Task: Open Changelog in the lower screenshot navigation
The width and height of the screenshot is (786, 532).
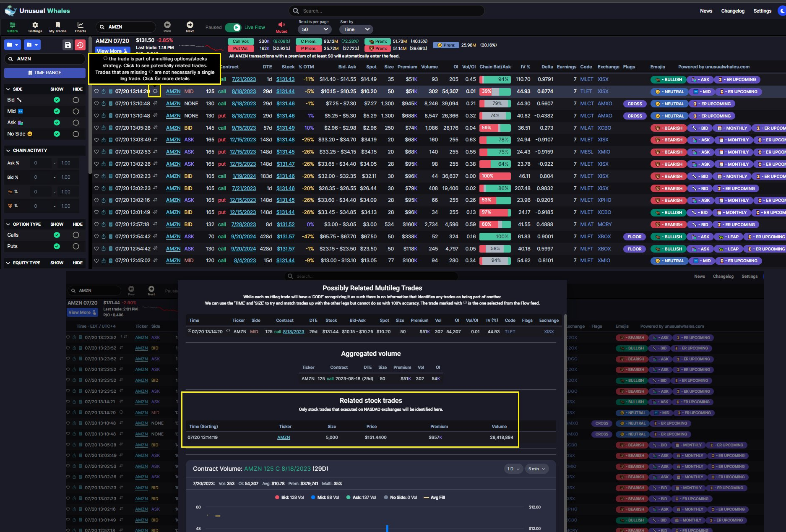Action: [x=723, y=276]
